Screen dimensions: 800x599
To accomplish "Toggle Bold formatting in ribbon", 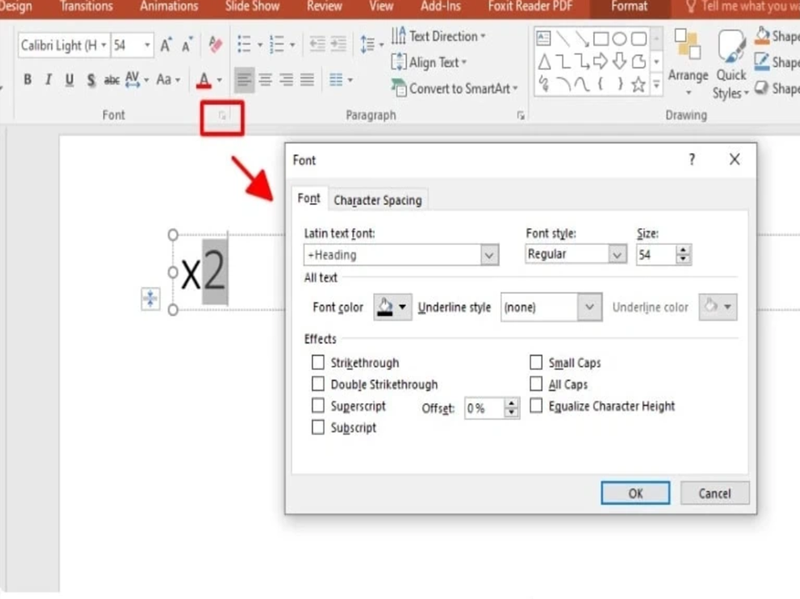I will (28, 80).
